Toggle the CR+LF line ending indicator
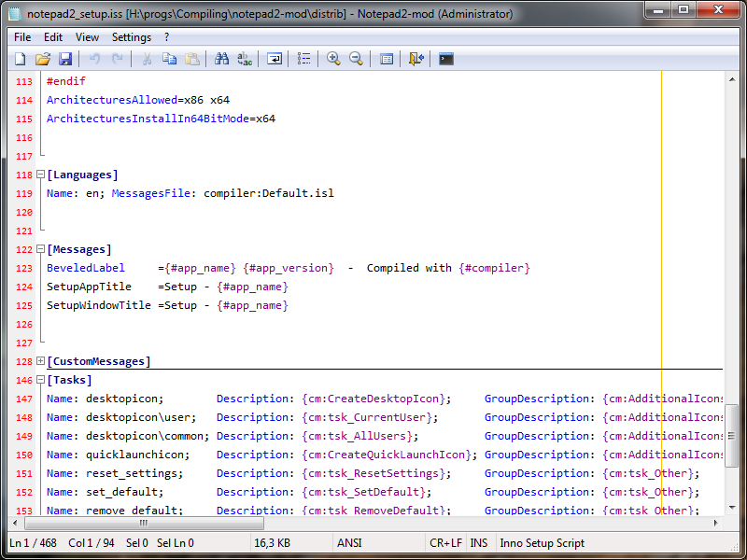 coord(445,543)
